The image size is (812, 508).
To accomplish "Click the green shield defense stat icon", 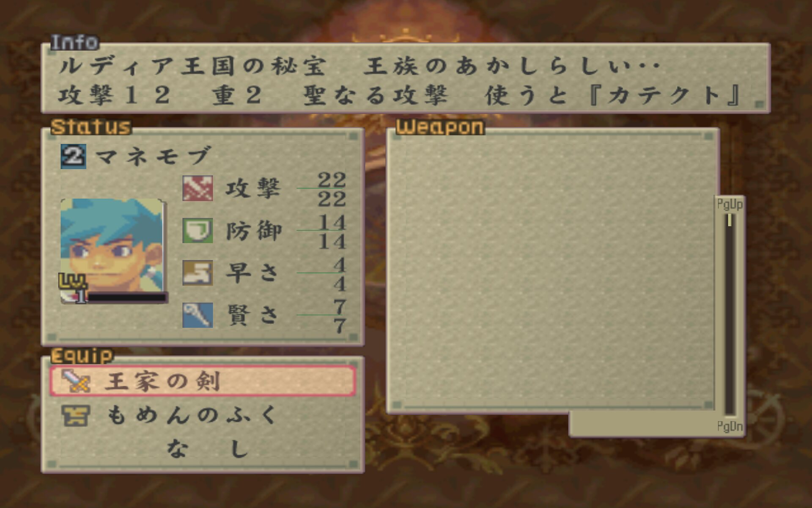I will click(x=198, y=231).
